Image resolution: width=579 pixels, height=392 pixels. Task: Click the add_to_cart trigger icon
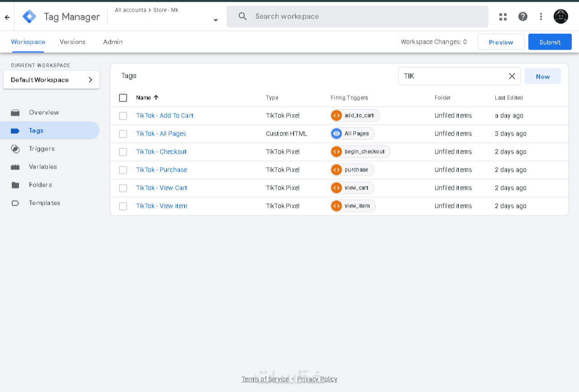point(337,116)
